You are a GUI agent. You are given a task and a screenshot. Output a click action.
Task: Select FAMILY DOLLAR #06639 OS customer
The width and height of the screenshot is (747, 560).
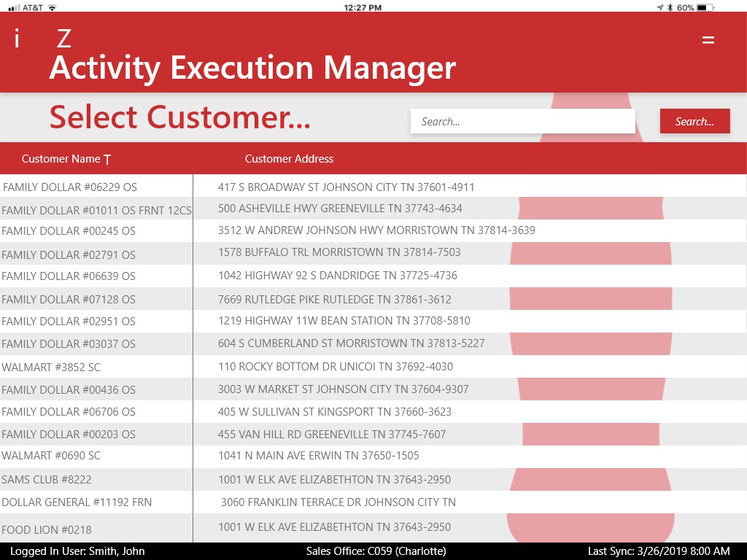pyautogui.click(x=69, y=276)
